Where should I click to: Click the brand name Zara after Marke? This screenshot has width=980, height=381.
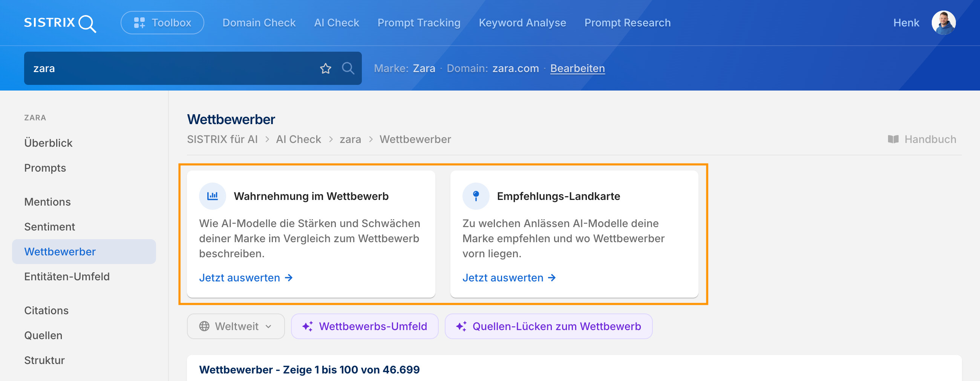pyautogui.click(x=424, y=69)
